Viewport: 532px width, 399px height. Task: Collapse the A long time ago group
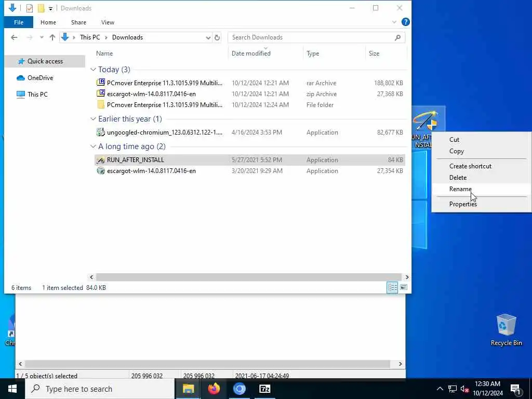(x=93, y=146)
